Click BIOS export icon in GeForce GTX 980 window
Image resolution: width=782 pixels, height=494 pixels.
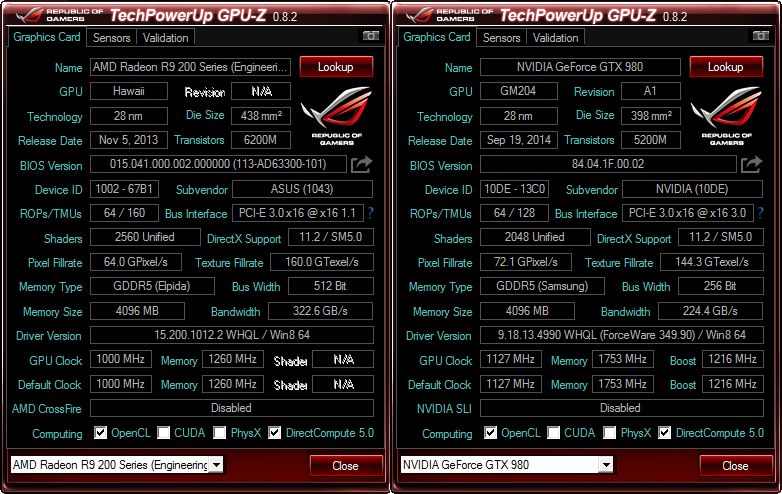coord(751,165)
